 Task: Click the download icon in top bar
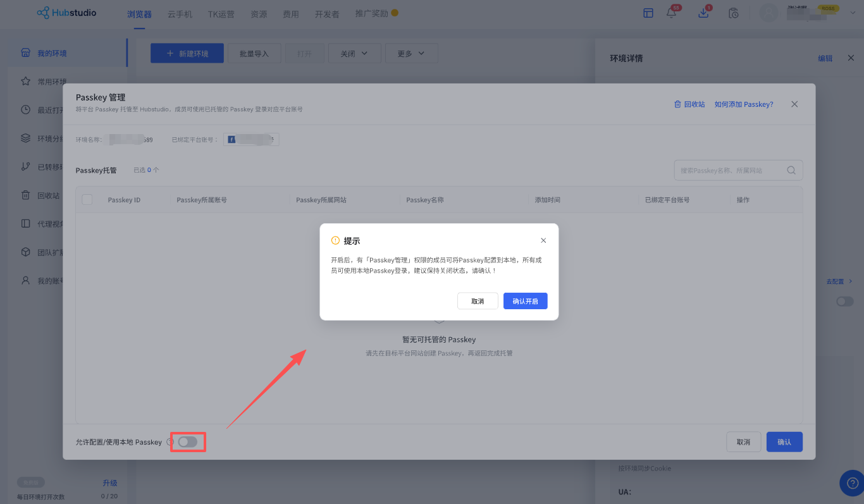coord(703,13)
